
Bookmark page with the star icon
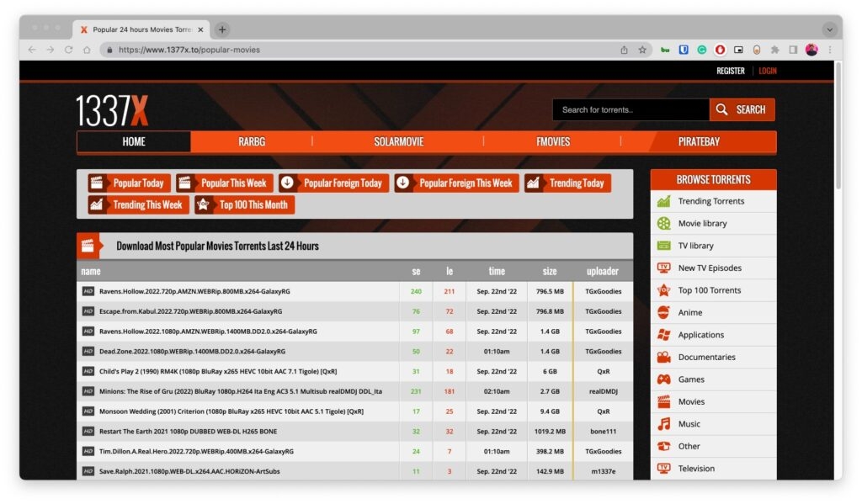pyautogui.click(x=642, y=50)
